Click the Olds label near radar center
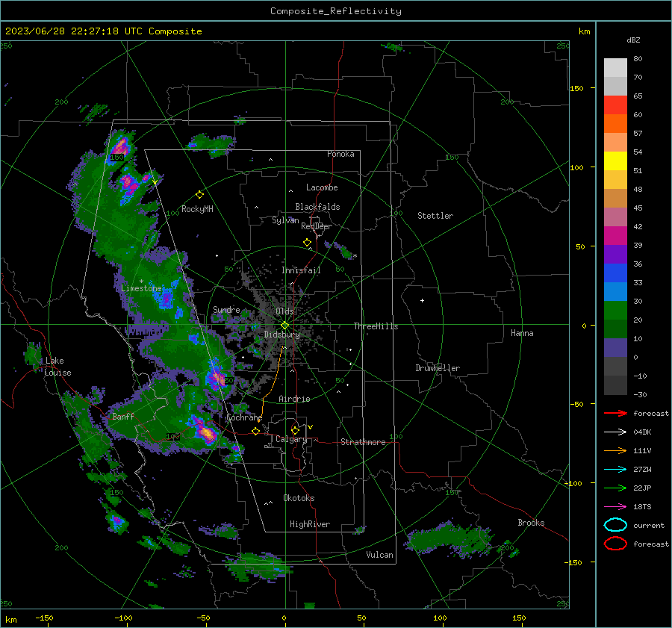Viewport: 672px width, 628px height. point(284,311)
